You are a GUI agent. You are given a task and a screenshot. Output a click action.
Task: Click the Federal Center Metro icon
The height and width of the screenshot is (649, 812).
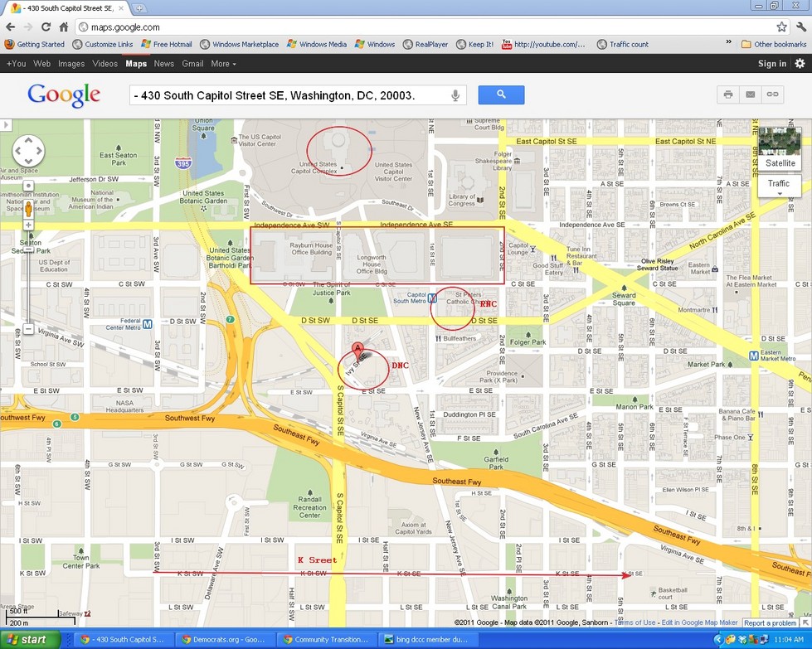click(x=147, y=324)
